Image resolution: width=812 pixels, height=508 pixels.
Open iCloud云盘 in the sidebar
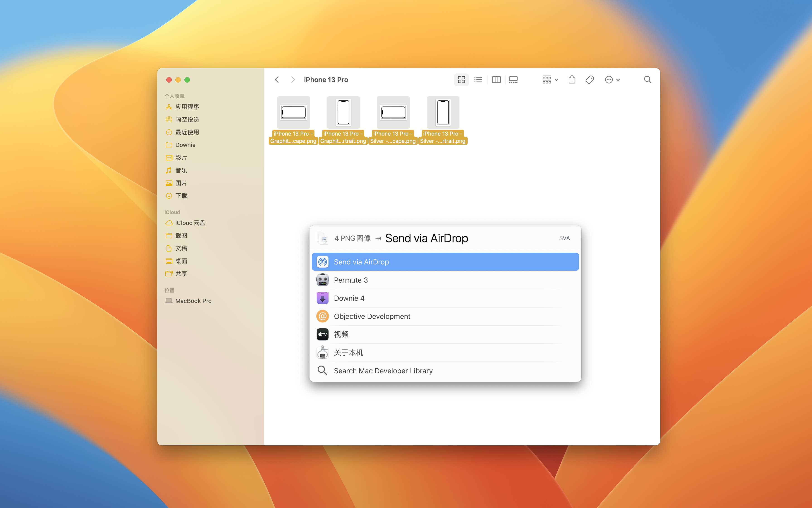click(x=211, y=223)
